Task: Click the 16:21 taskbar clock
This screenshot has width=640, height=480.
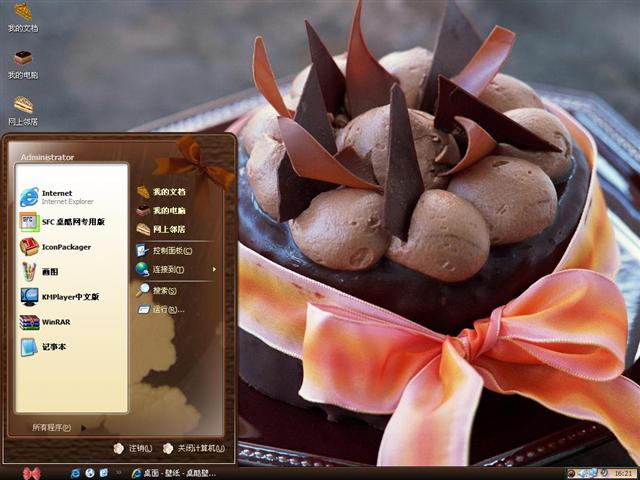Action: [x=623, y=473]
